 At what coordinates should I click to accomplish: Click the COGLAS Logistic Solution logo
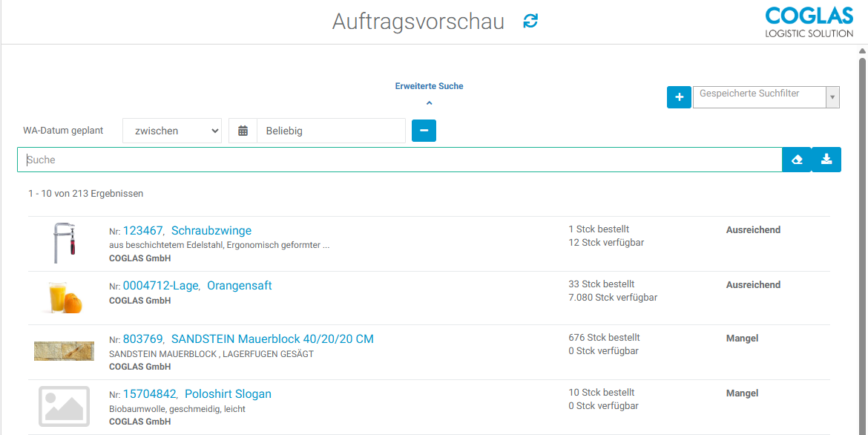point(809,22)
